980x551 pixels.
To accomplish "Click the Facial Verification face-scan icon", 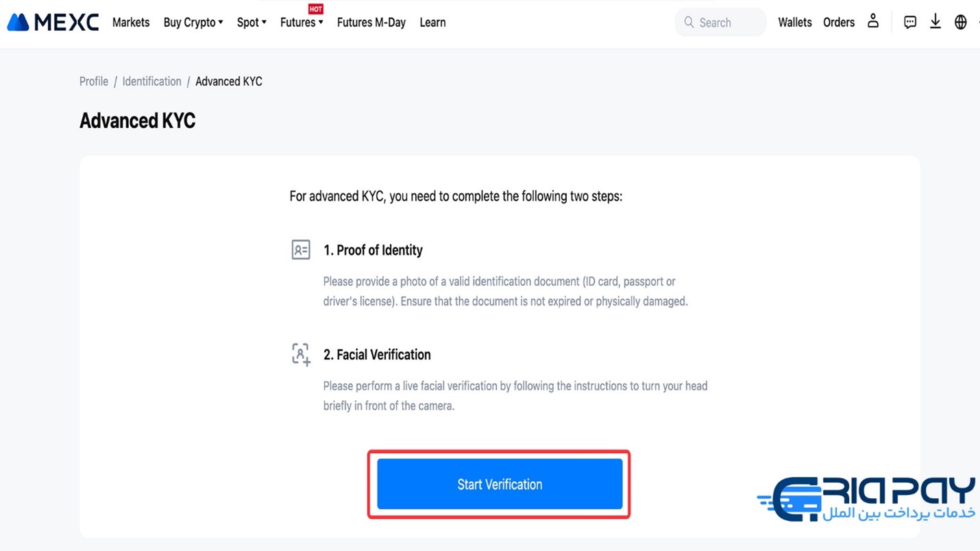I will 301,354.
